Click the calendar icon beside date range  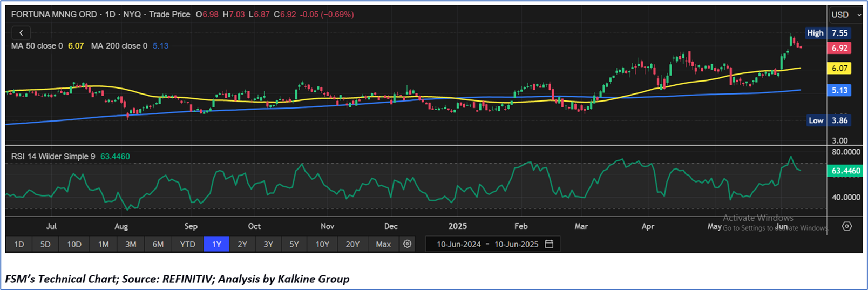(549, 244)
